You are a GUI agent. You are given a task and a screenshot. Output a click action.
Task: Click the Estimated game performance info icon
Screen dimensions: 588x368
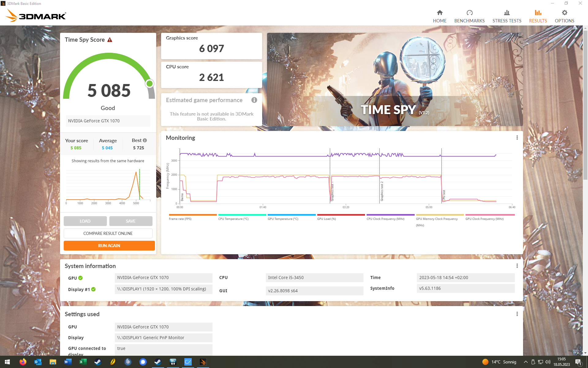pyautogui.click(x=254, y=100)
